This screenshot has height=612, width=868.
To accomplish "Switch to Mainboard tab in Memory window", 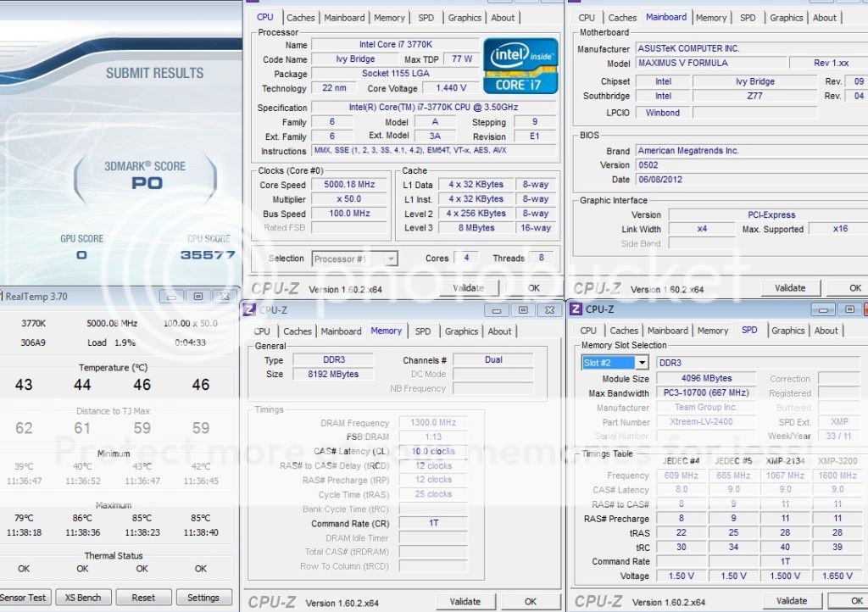I will click(x=341, y=331).
